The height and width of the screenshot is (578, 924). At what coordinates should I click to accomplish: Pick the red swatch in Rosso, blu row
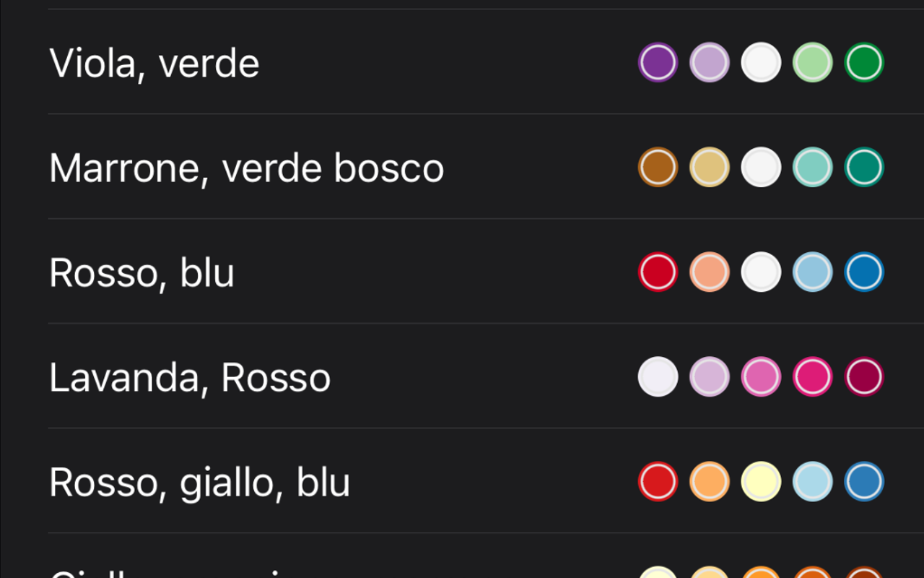point(657,272)
